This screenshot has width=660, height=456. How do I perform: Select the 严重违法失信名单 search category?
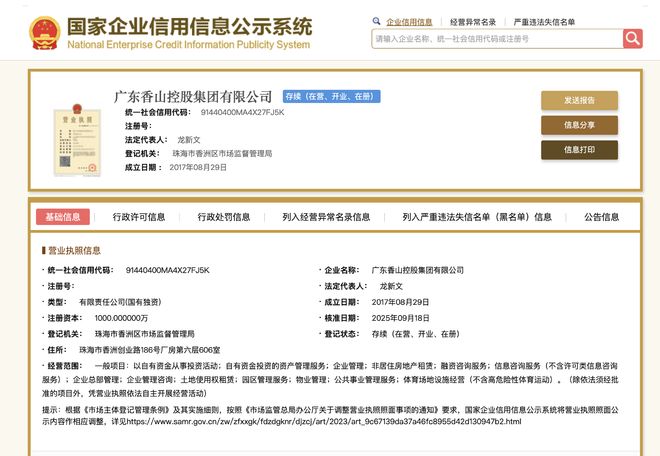click(x=544, y=22)
